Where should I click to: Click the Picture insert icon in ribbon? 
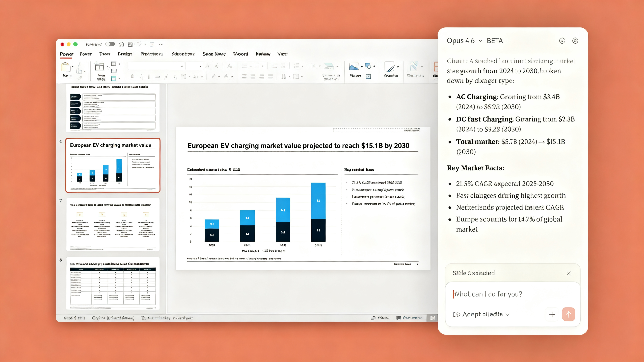[x=354, y=67]
